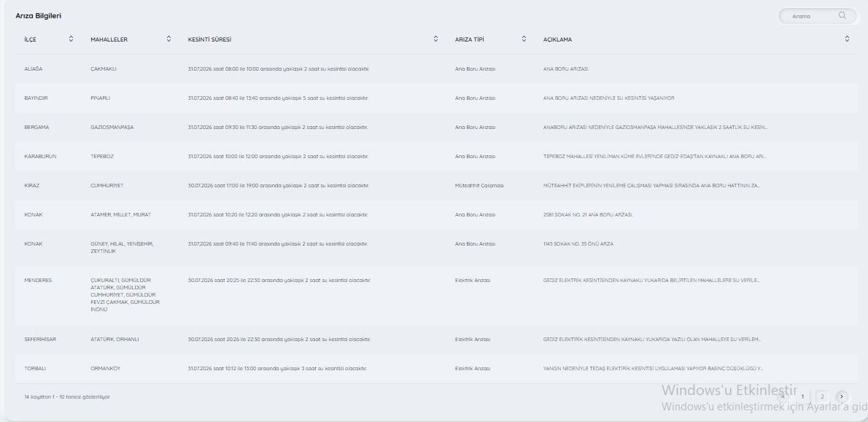Sort by AÇIKLAMA column sort icon
868x422 pixels.
pyautogui.click(x=847, y=39)
